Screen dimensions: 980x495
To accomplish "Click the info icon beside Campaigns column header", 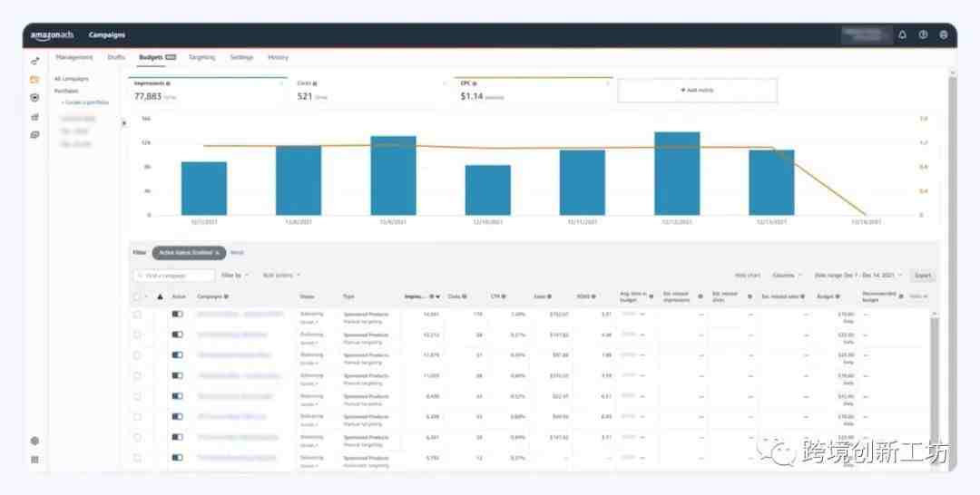I will pos(226,296).
